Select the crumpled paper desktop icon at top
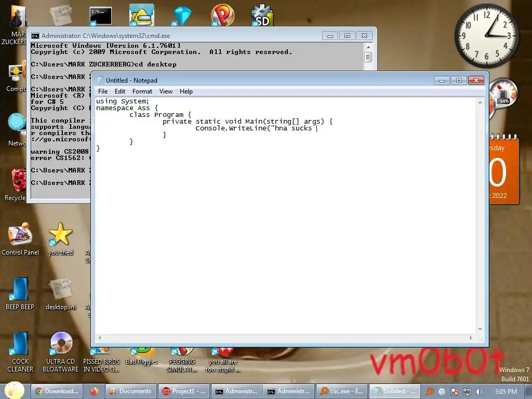 coord(60,15)
